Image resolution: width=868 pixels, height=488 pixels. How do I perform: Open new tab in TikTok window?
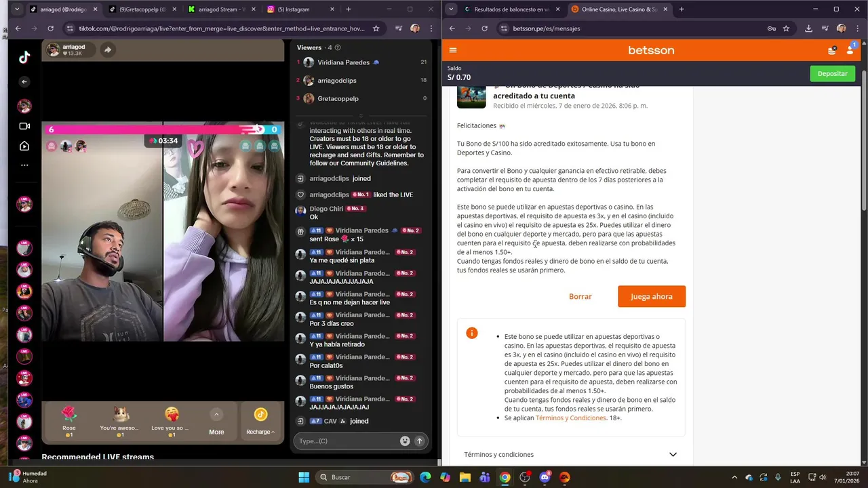coord(349,9)
